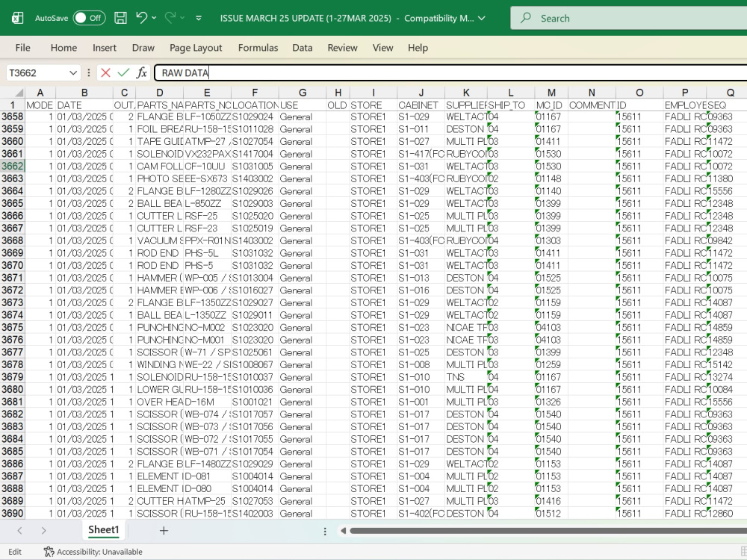Image resolution: width=747 pixels, height=560 pixels.
Task: Open the Help tab
Action: coord(418,48)
